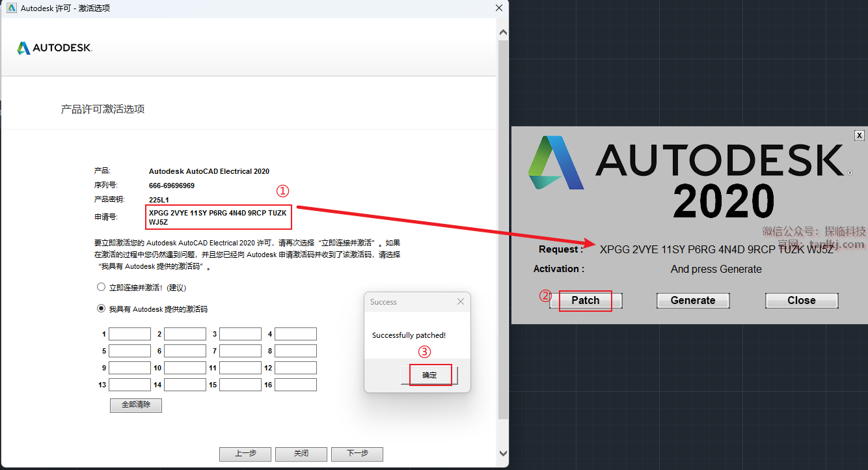Click the Request field in the keygen
The height and width of the screenshot is (470, 868).
[716, 249]
